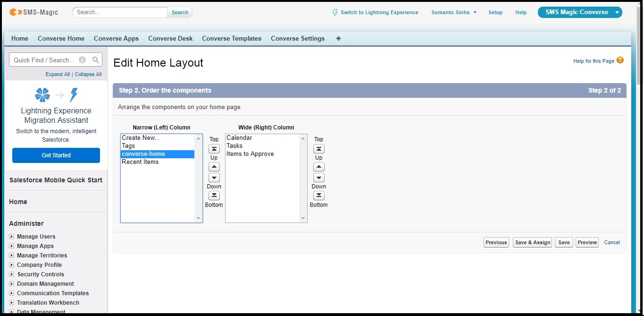Switch to the Converse Apps tab
The image size is (644, 316).
click(116, 39)
